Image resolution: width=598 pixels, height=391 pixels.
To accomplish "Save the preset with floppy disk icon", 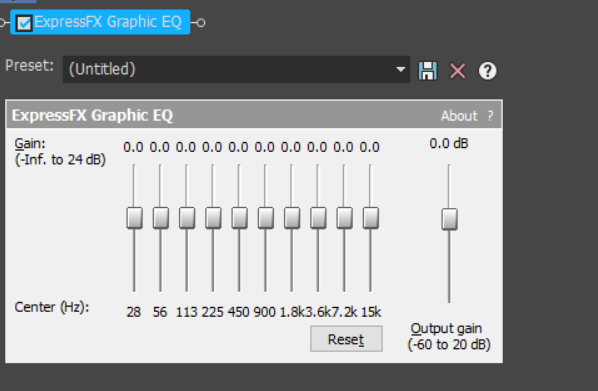I will (428, 71).
